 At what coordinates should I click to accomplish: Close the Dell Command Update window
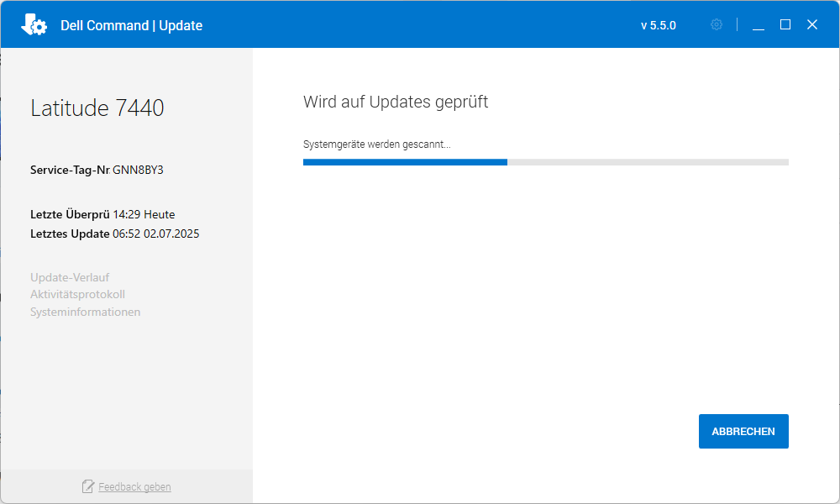pyautogui.click(x=812, y=24)
